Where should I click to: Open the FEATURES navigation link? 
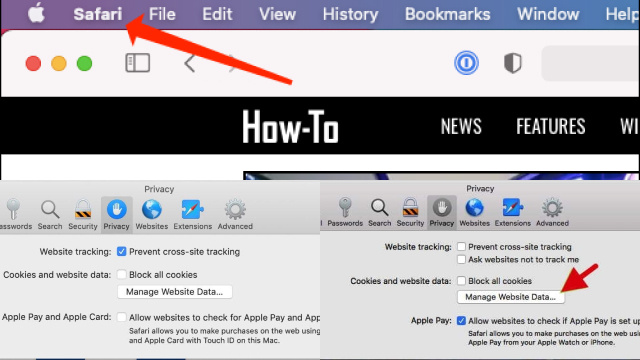click(551, 126)
